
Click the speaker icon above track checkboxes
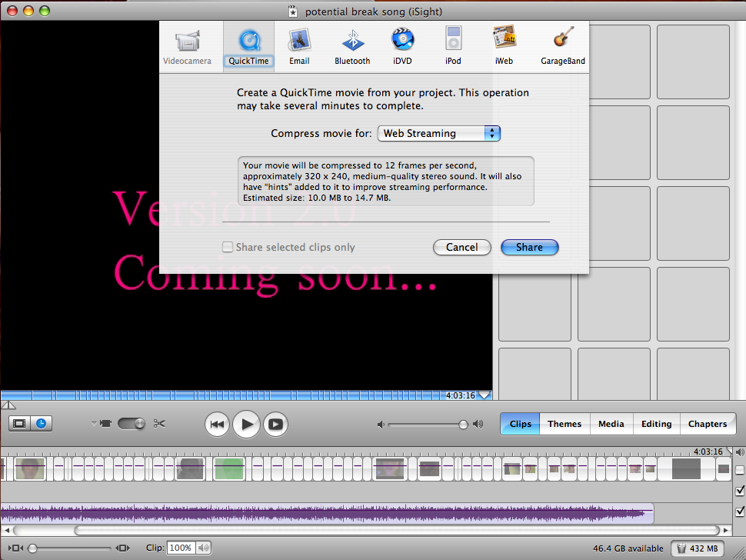[740, 452]
